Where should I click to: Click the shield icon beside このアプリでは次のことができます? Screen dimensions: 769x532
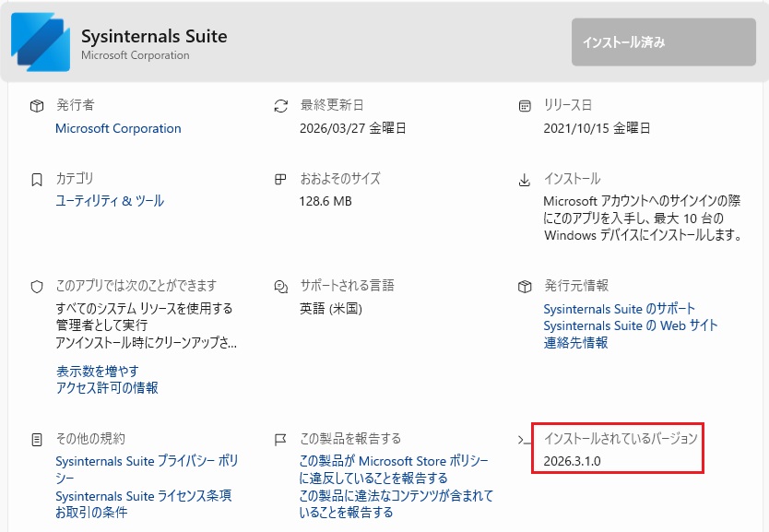tap(37, 287)
